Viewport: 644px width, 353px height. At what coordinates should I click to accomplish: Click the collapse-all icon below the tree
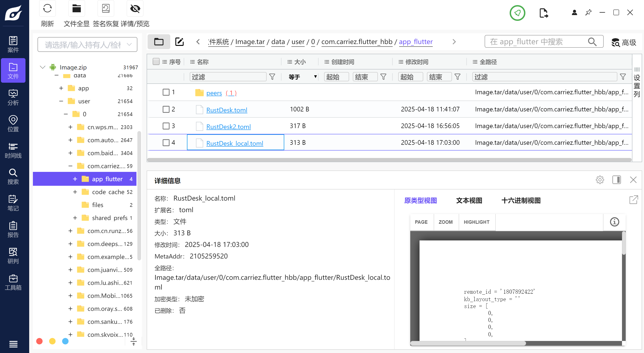133,341
